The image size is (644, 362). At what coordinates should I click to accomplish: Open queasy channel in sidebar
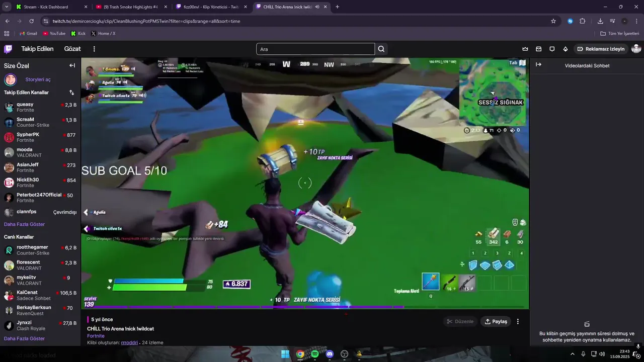coord(40,107)
